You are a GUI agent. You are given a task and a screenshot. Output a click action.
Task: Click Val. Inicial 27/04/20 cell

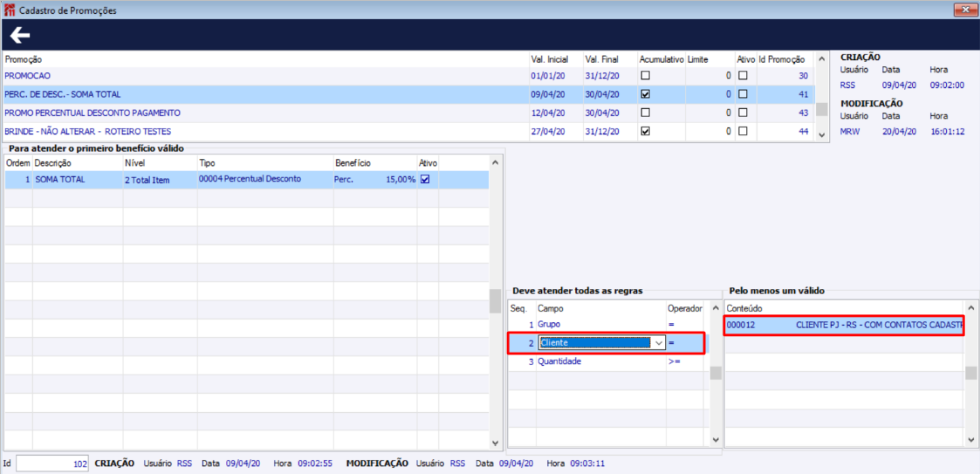coord(548,132)
